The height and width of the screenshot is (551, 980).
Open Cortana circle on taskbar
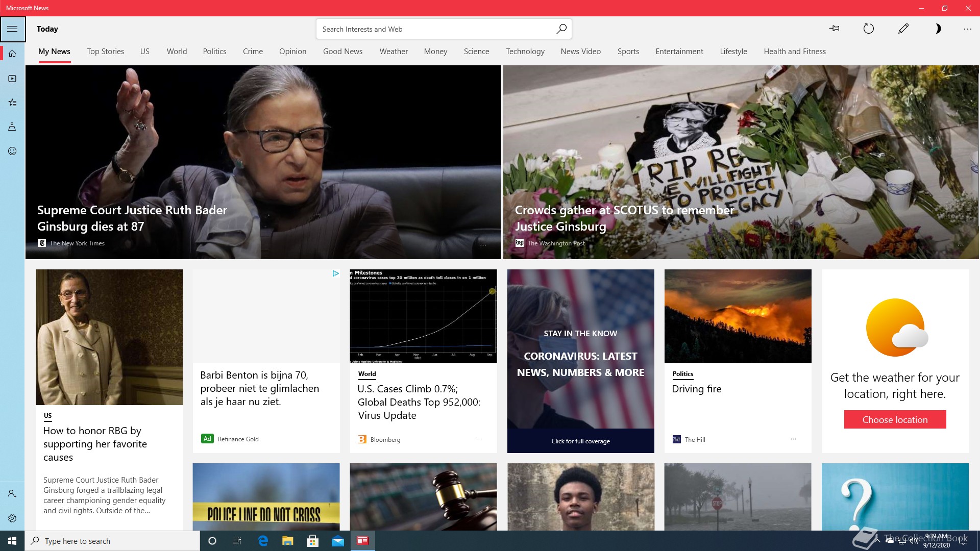212,541
